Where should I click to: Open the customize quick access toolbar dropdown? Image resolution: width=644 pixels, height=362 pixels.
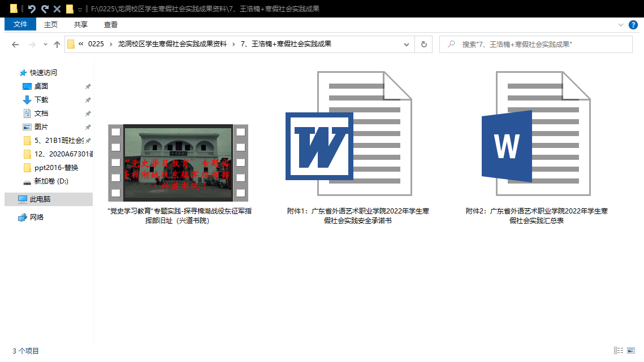pos(80,10)
